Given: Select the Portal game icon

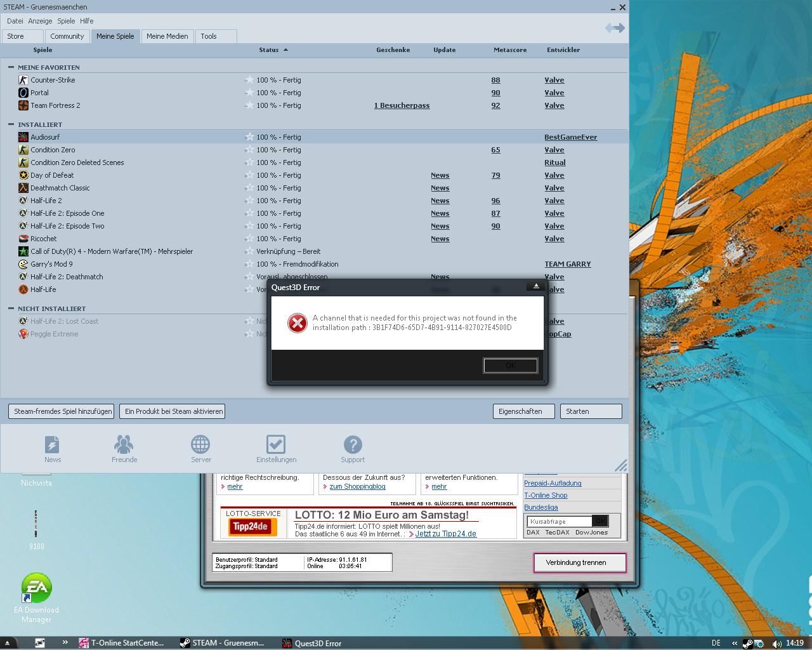Looking at the screenshot, I should click(23, 93).
